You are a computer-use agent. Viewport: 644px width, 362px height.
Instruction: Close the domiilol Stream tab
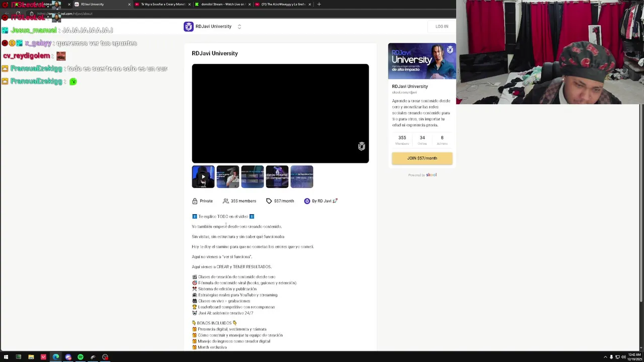click(x=250, y=4)
